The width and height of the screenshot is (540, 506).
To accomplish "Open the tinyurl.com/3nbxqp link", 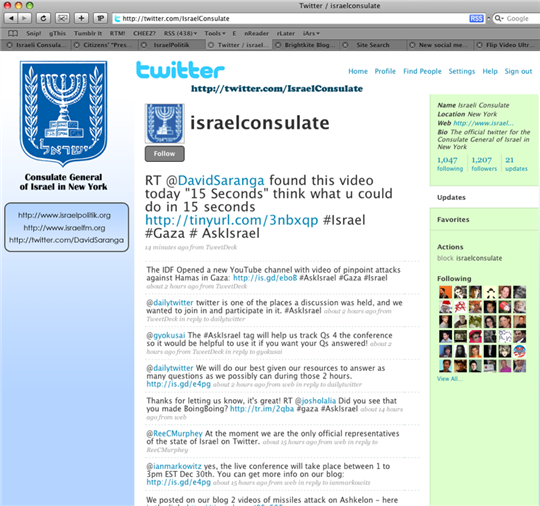I will 231,220.
